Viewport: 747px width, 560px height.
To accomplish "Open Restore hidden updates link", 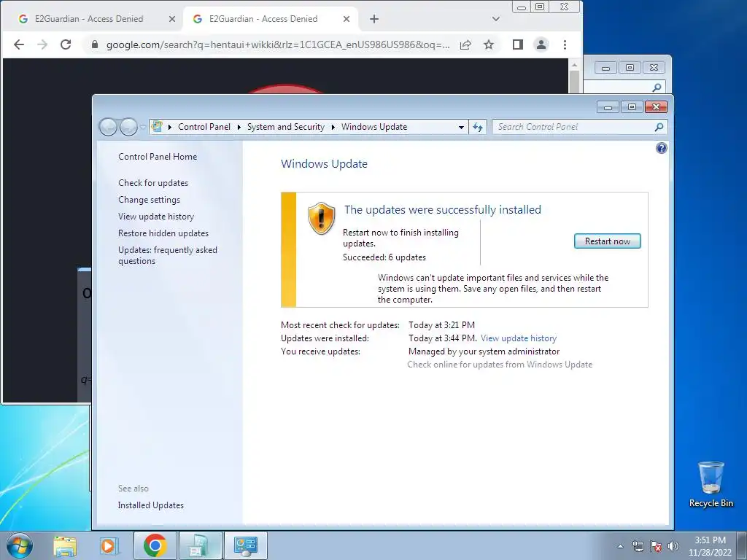I will point(163,233).
